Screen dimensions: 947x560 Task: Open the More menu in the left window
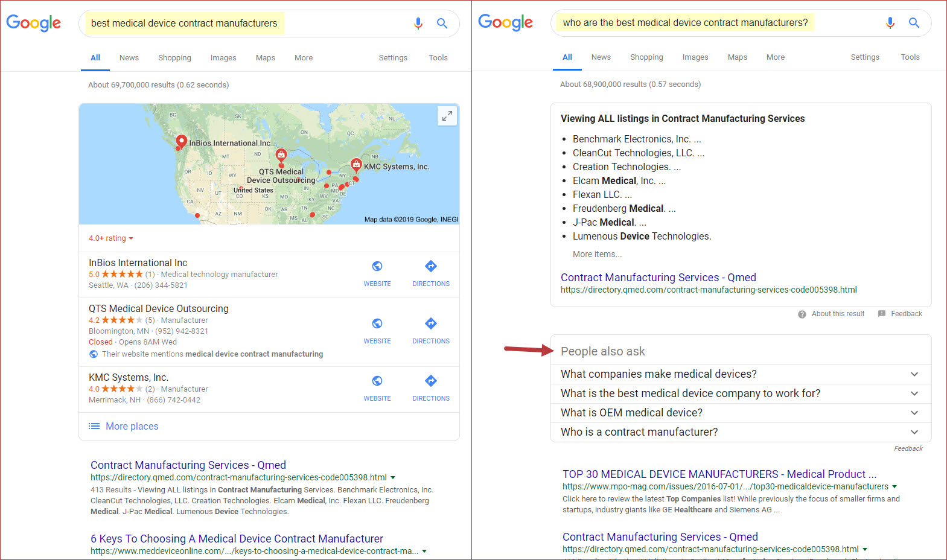tap(304, 58)
